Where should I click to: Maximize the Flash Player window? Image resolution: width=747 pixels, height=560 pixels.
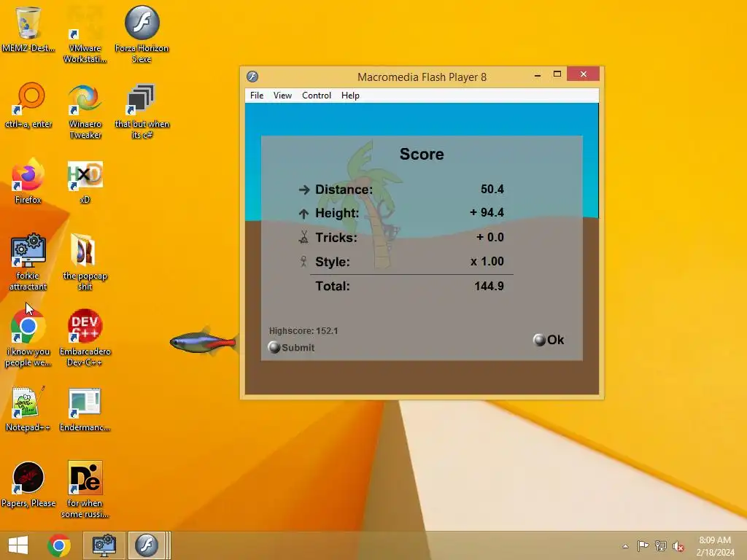557,74
